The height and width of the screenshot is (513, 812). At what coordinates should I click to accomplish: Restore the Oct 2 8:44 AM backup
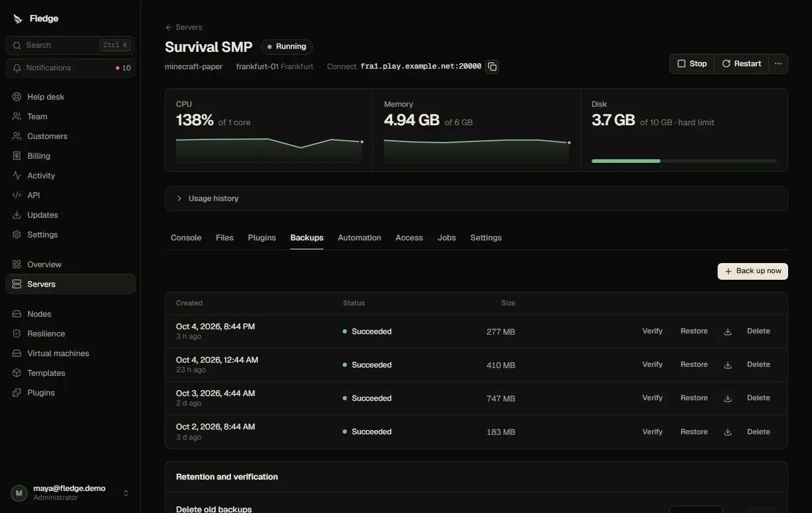pyautogui.click(x=694, y=432)
